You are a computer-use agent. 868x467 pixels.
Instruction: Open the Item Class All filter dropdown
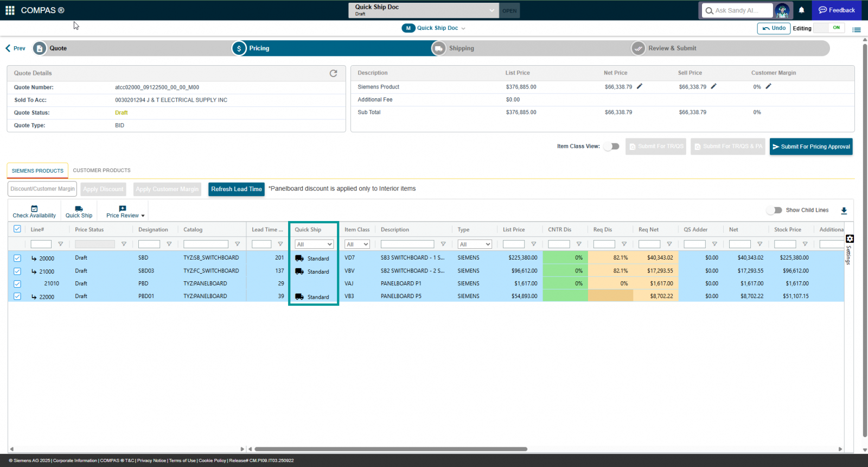(357, 244)
